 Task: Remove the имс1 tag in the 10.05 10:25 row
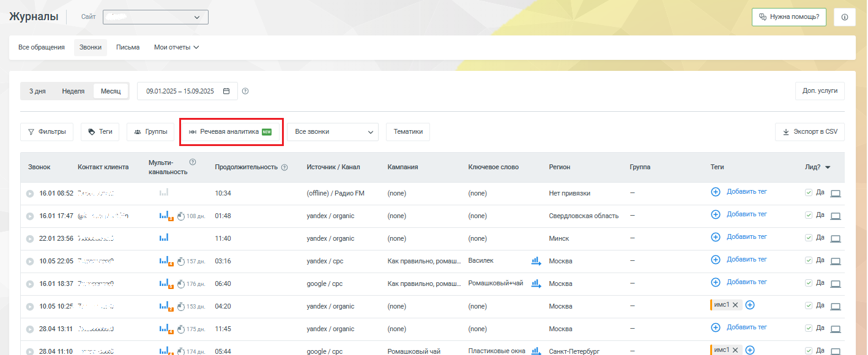tap(735, 305)
